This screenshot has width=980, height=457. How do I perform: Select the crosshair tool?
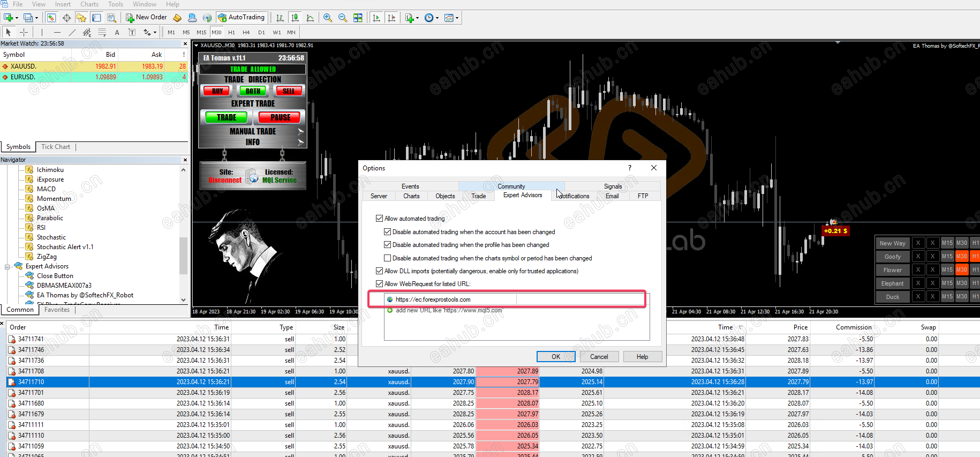pos(24,32)
